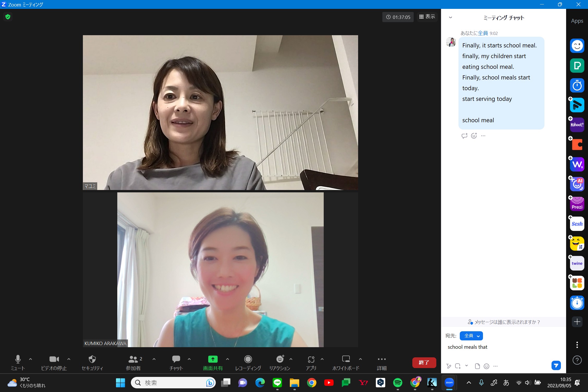The width and height of the screenshot is (588, 392).
Task: Collapse the meeting chat panel chevron
Action: pyautogui.click(x=450, y=17)
